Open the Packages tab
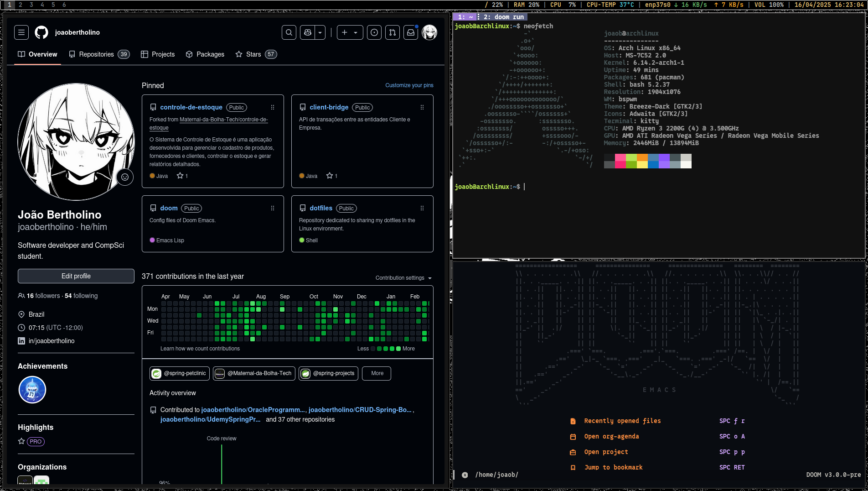This screenshot has height=491, width=868. 205,54
